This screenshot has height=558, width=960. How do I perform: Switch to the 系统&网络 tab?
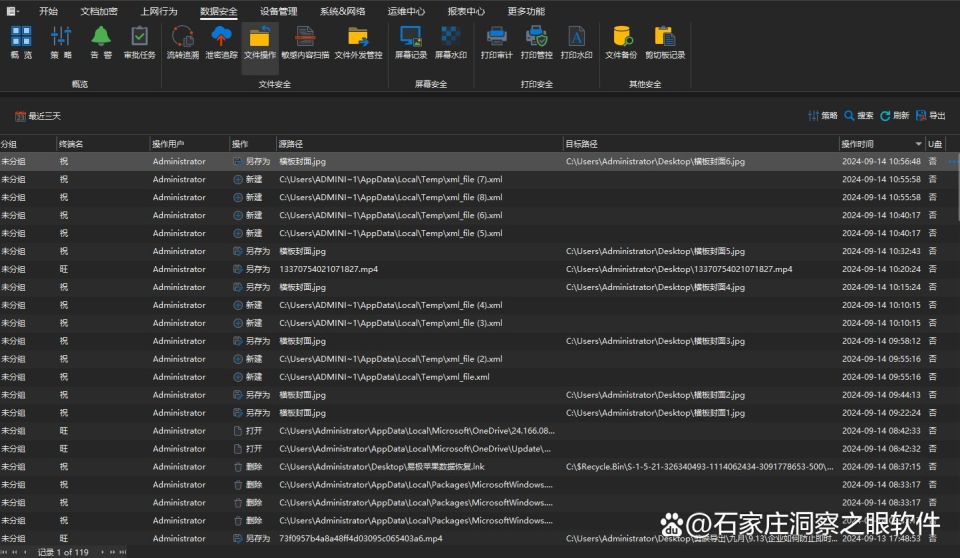342,11
